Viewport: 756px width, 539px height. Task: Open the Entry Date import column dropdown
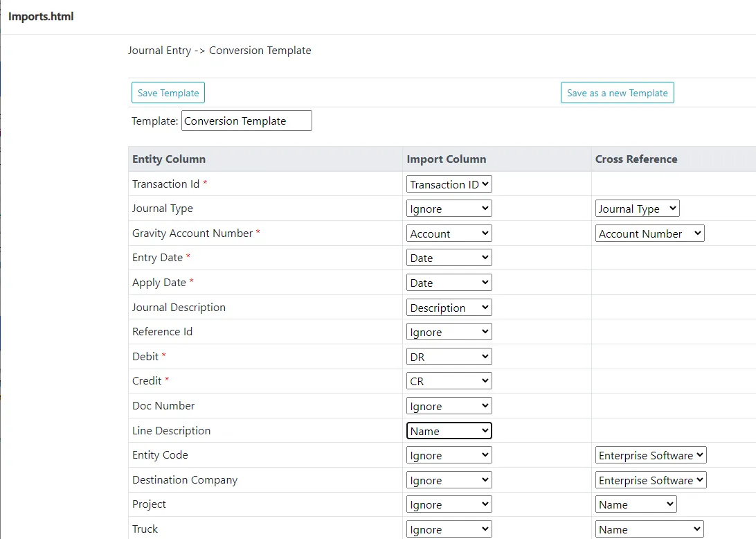pos(449,258)
